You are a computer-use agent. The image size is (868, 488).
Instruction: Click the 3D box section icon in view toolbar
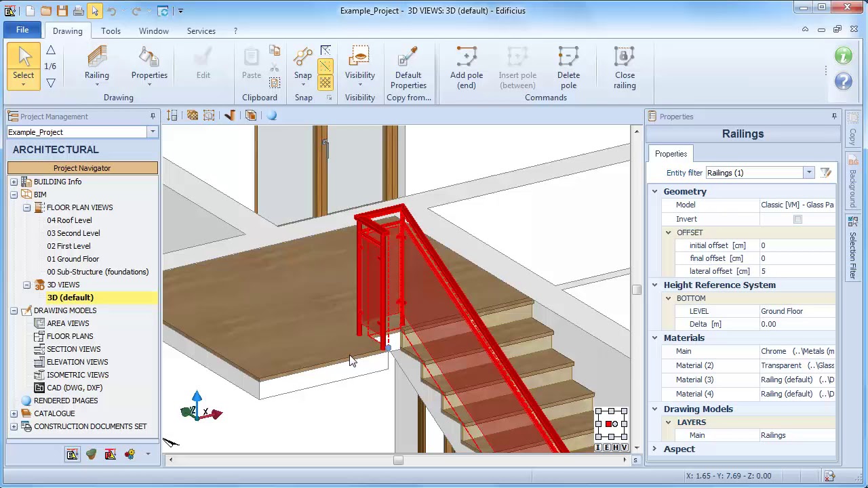(251, 116)
